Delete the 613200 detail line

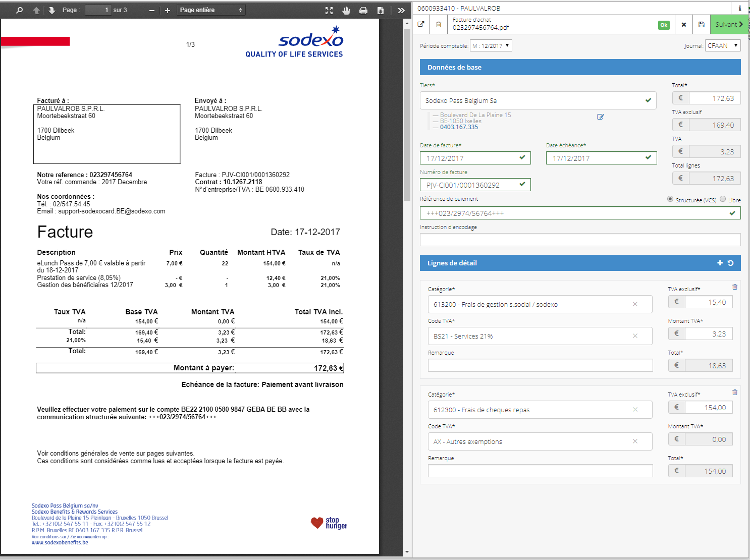pos(735,287)
